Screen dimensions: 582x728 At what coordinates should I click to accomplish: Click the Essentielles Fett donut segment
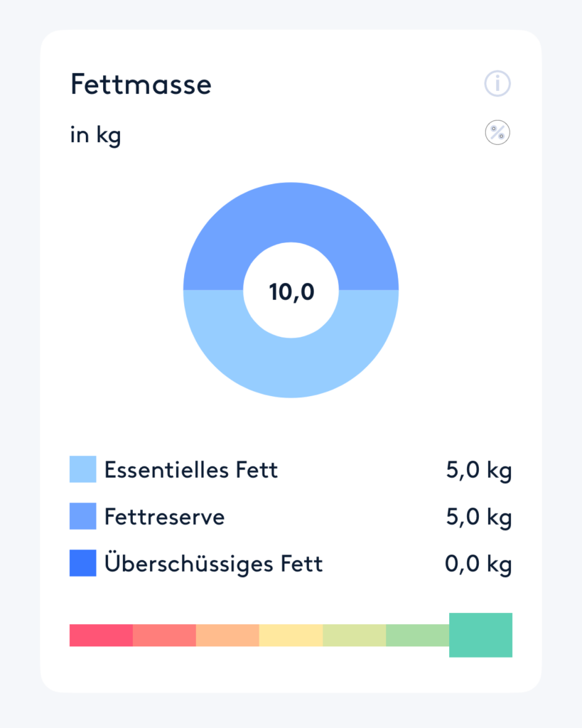point(291,368)
